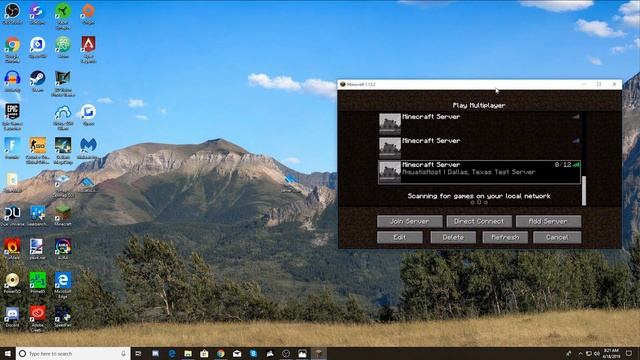Launch Apex Legends desktop shortcut
Image resolution: width=640 pixels, height=360 pixels.
88,49
